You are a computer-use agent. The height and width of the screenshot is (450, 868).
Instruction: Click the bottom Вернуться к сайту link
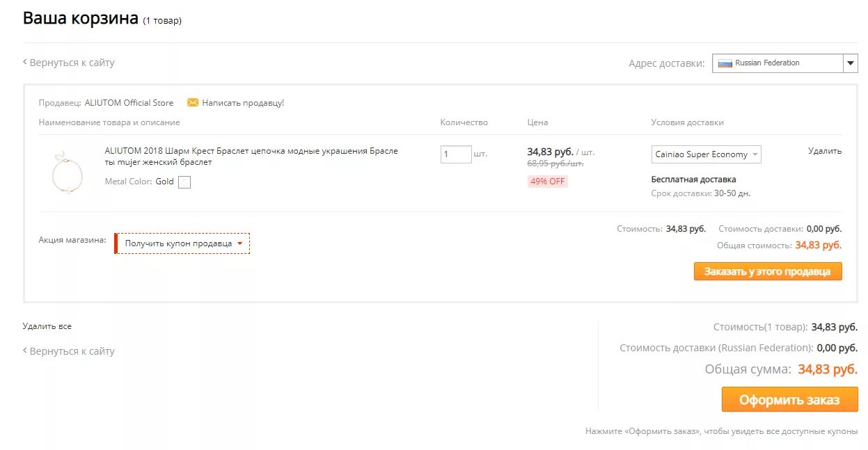point(72,351)
